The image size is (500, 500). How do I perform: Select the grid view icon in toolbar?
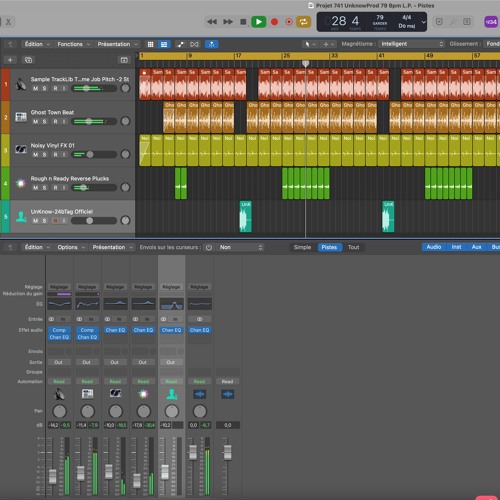pos(151,44)
